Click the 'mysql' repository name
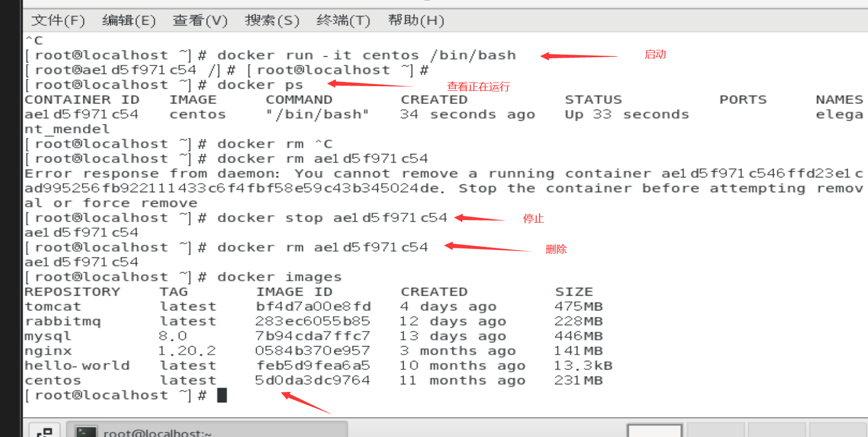The image size is (868, 437). 48,336
